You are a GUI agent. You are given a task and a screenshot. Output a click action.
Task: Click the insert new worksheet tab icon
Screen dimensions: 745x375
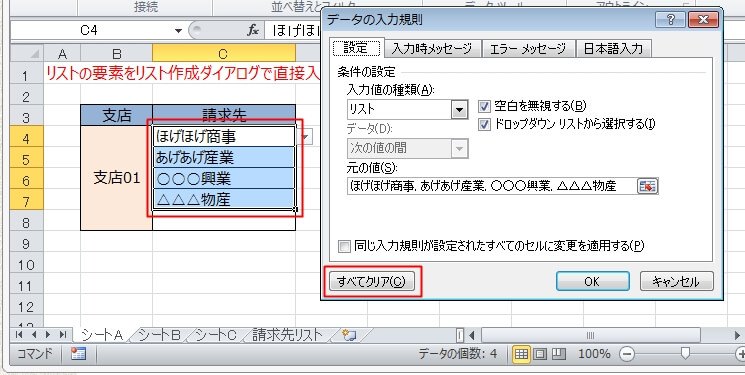point(349,335)
